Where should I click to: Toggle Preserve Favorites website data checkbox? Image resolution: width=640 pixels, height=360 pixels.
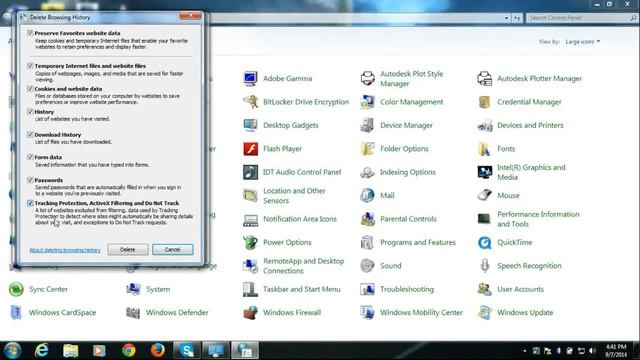30,33
